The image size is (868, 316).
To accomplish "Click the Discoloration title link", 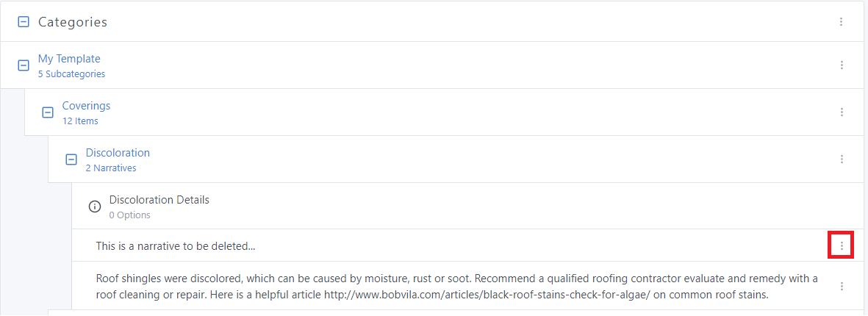I will 118,153.
